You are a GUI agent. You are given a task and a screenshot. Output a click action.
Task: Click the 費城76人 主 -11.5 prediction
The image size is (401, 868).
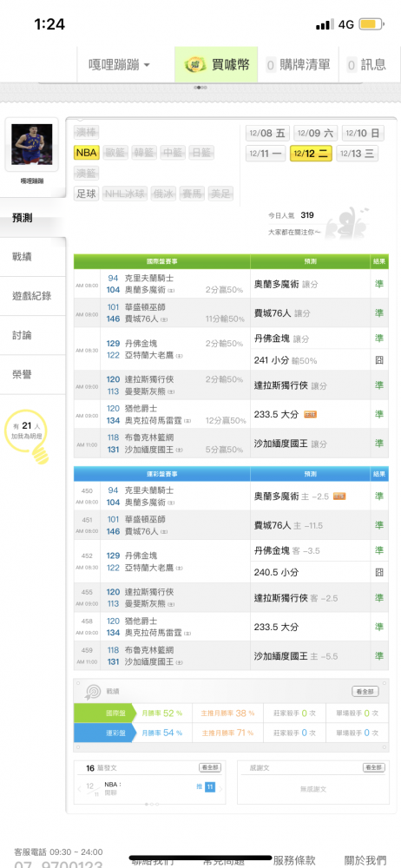click(288, 525)
